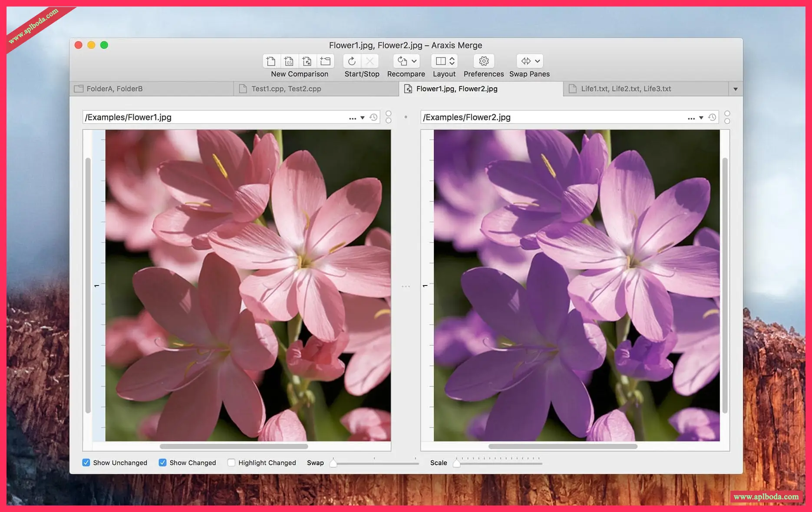Switch to the FolderA, FolderB tab
The height and width of the screenshot is (512, 812).
[x=115, y=89]
